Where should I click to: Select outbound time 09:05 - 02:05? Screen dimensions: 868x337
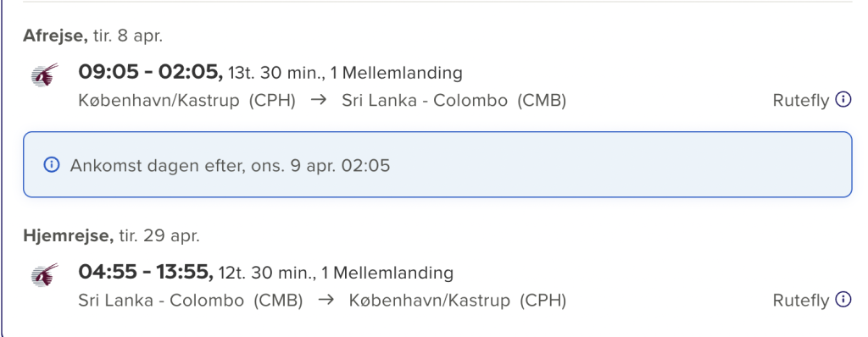[150, 72]
